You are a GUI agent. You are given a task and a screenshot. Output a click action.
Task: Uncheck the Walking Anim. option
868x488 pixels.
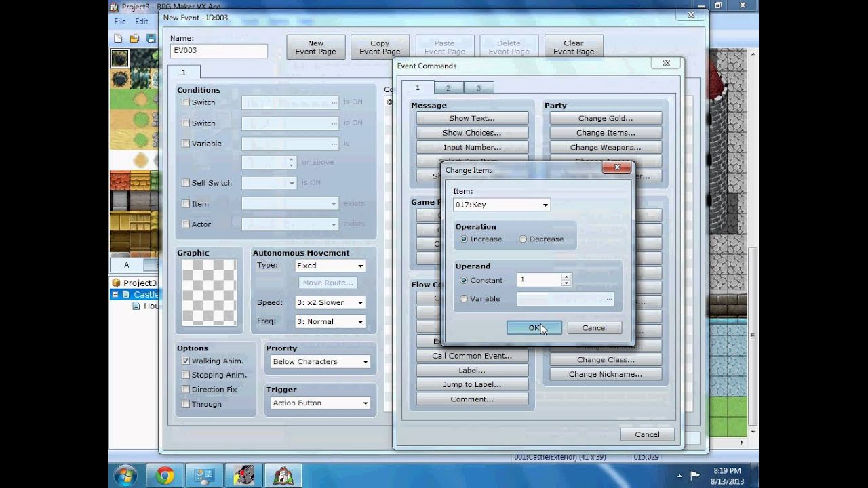185,361
